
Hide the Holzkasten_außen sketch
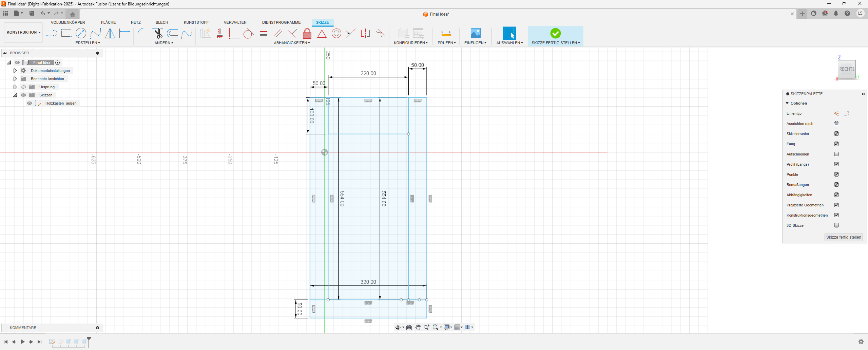coord(30,103)
